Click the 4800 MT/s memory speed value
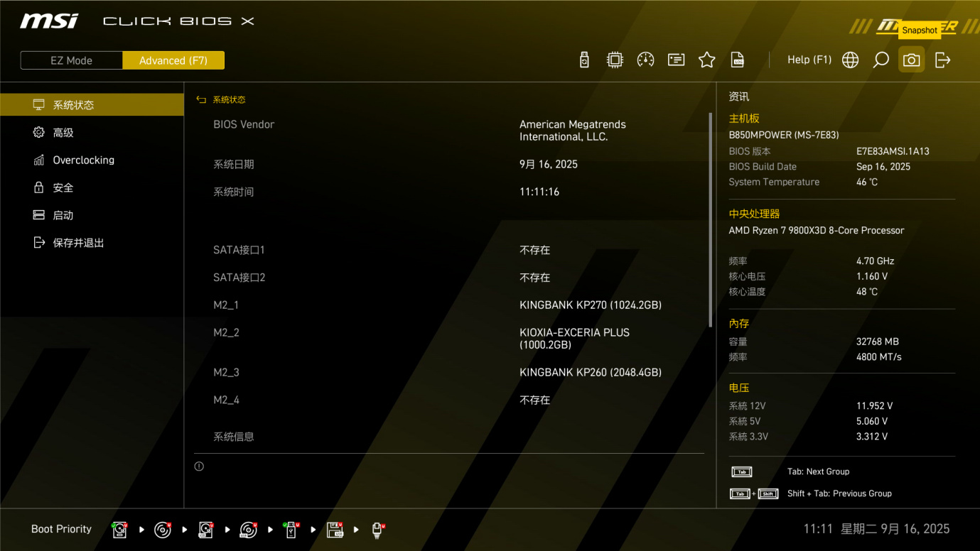The width and height of the screenshot is (980, 551). (x=879, y=357)
